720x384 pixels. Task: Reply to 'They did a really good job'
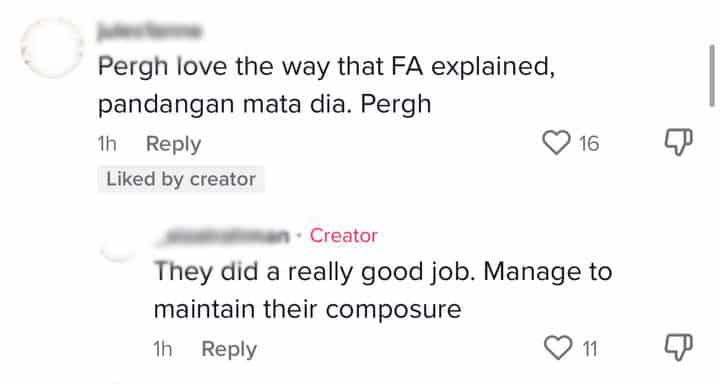point(229,349)
